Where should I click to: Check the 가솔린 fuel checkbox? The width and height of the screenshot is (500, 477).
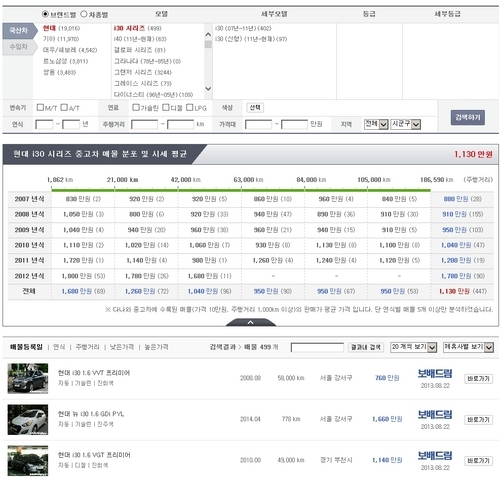[x=136, y=107]
